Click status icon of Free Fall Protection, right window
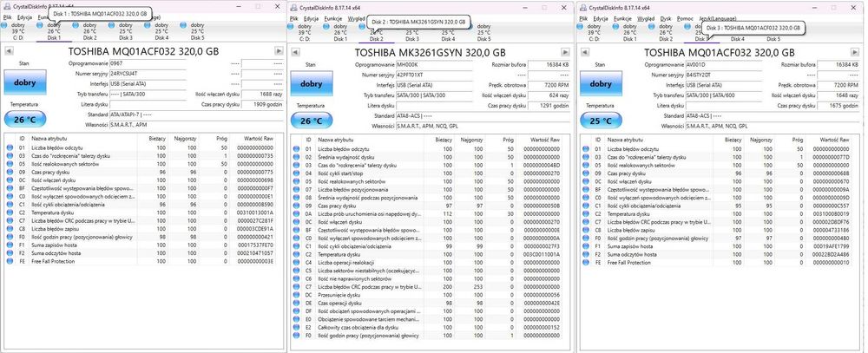The image size is (868, 353). pos(584,262)
